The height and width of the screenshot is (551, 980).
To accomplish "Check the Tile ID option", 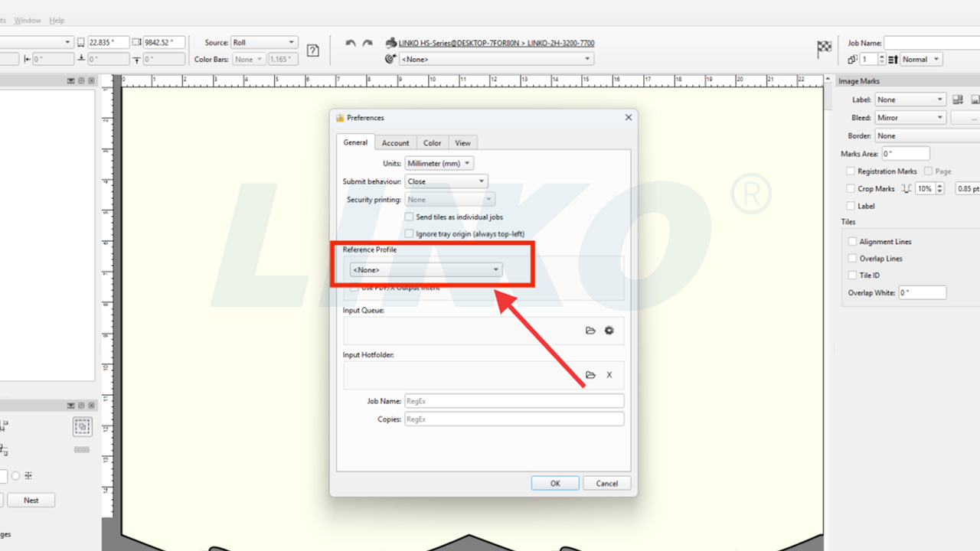I will click(852, 275).
